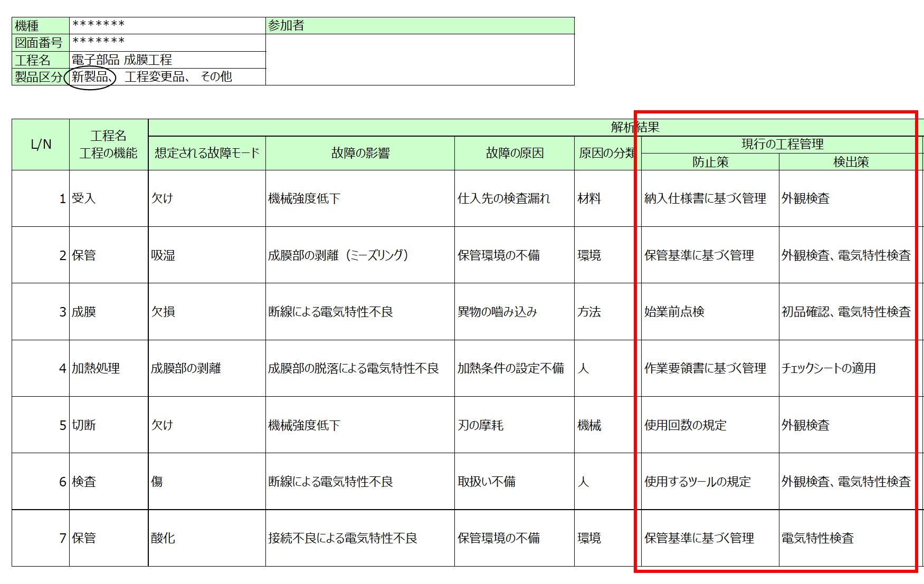The width and height of the screenshot is (924, 584).
Task: Select 接続不良による電気特性不良 cell
Action: [x=360, y=538]
